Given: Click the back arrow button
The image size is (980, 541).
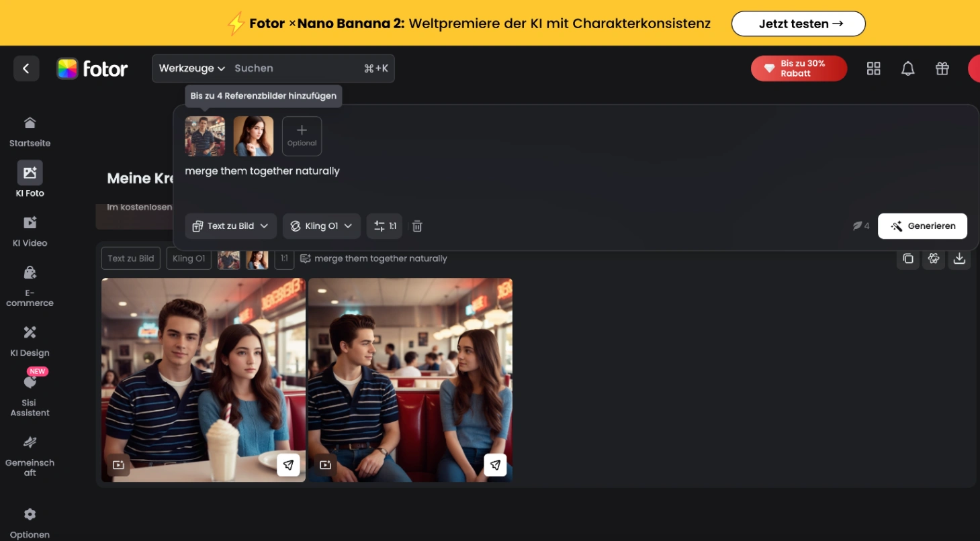Looking at the screenshot, I should click(26, 68).
